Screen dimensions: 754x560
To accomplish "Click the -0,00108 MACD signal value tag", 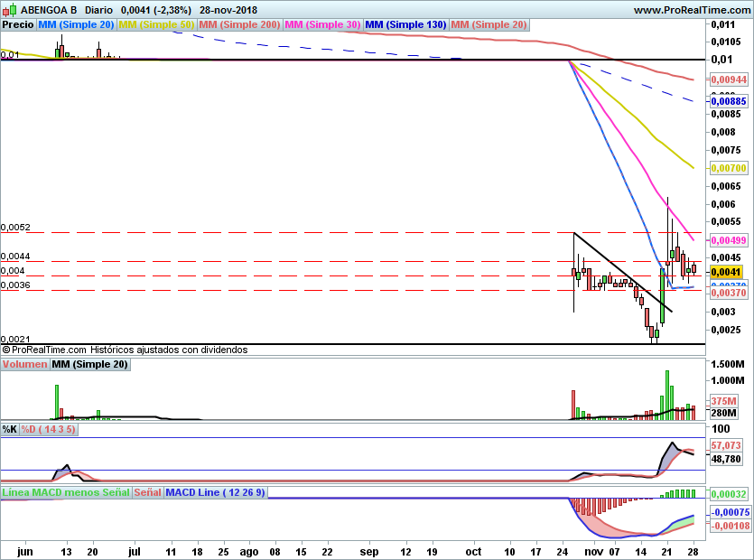I will tap(731, 526).
